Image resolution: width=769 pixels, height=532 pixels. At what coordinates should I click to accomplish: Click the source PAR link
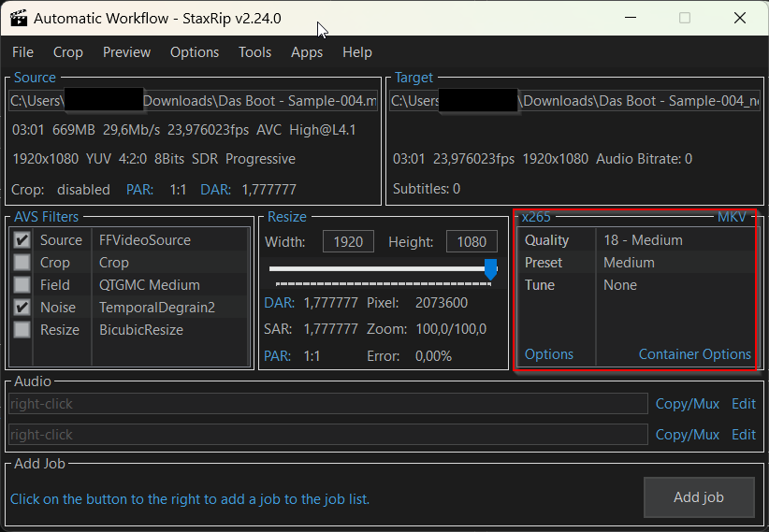pyautogui.click(x=139, y=190)
